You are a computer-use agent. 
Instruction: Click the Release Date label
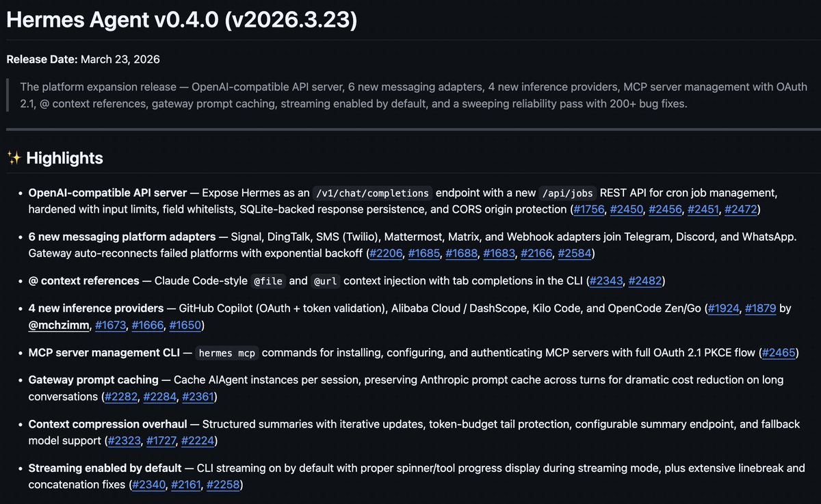coord(42,59)
